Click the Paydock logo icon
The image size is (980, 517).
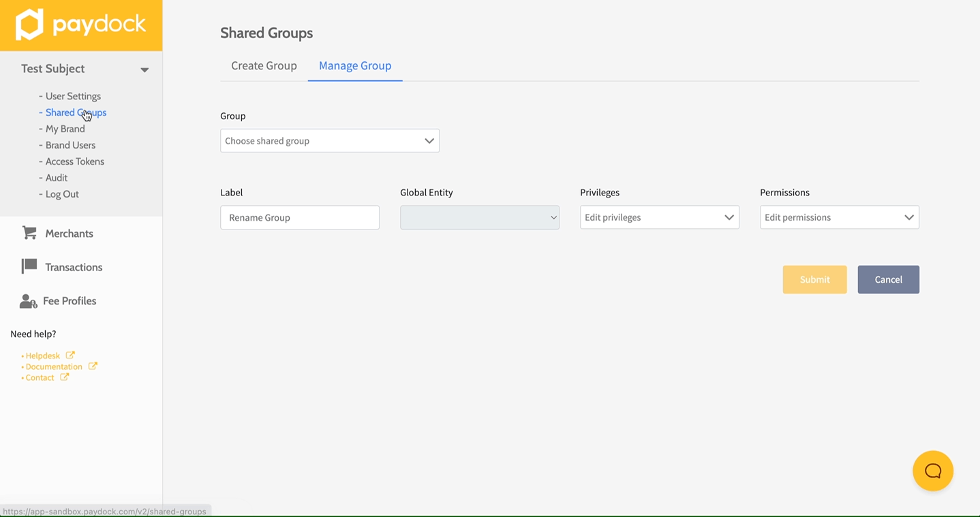click(29, 25)
